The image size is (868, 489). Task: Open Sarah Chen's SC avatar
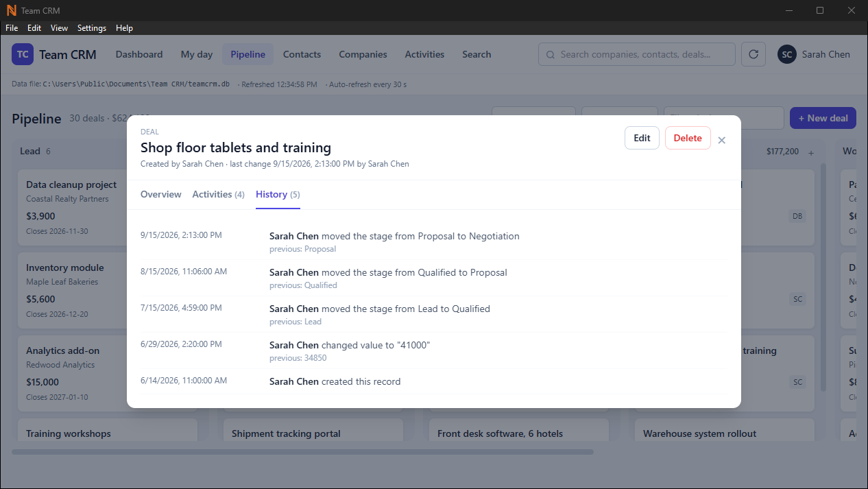tap(786, 54)
